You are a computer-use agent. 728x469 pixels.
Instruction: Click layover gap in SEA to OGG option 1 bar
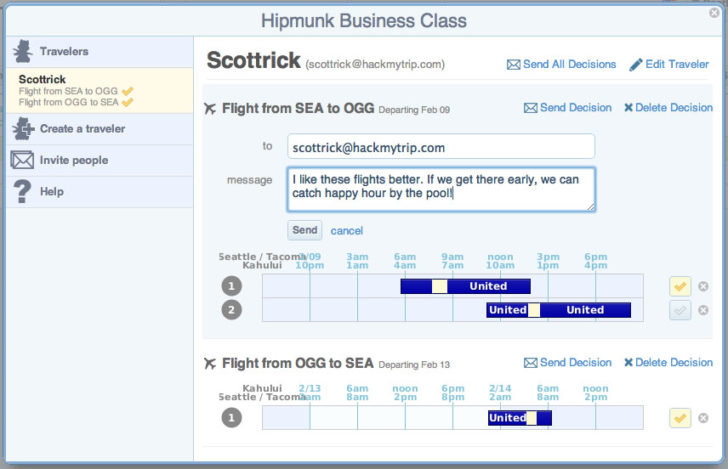439,286
